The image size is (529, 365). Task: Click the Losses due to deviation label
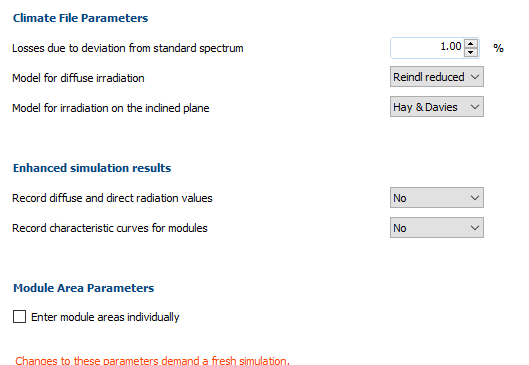point(128,48)
